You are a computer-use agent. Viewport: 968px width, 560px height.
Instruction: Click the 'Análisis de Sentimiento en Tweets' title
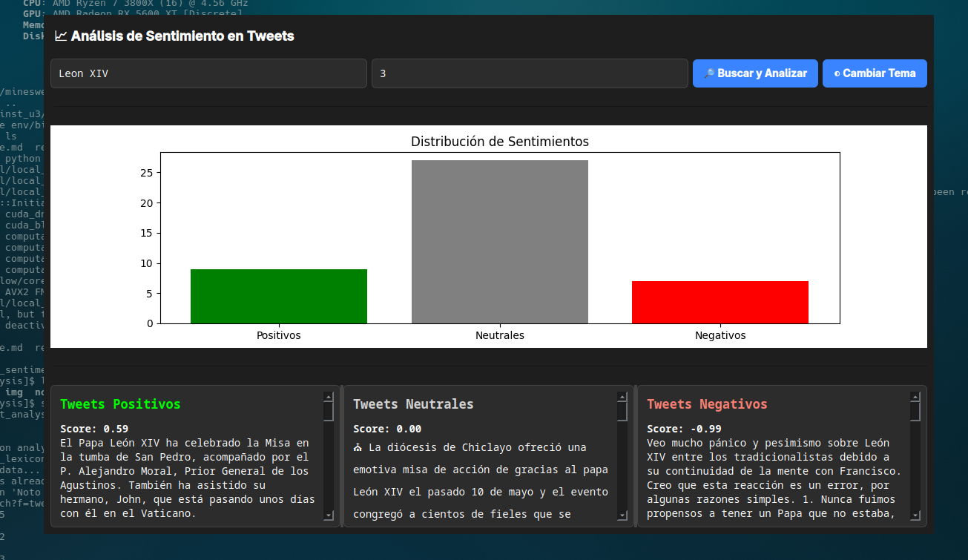point(182,36)
